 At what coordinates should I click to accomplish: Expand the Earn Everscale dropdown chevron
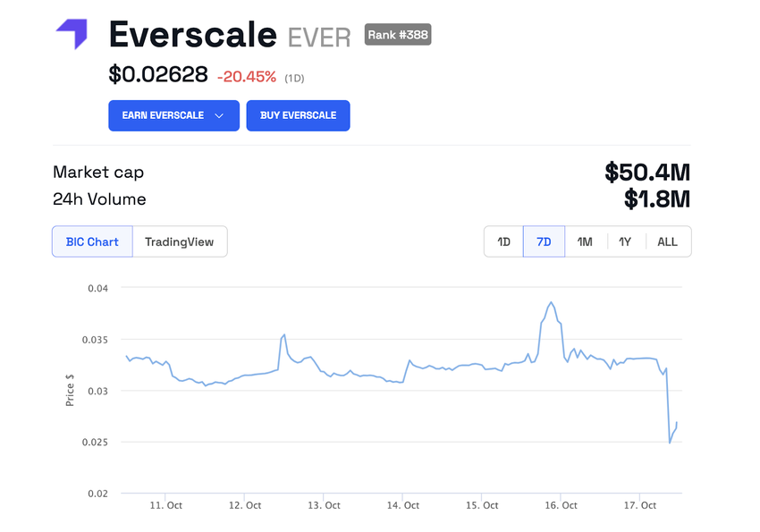pos(219,115)
